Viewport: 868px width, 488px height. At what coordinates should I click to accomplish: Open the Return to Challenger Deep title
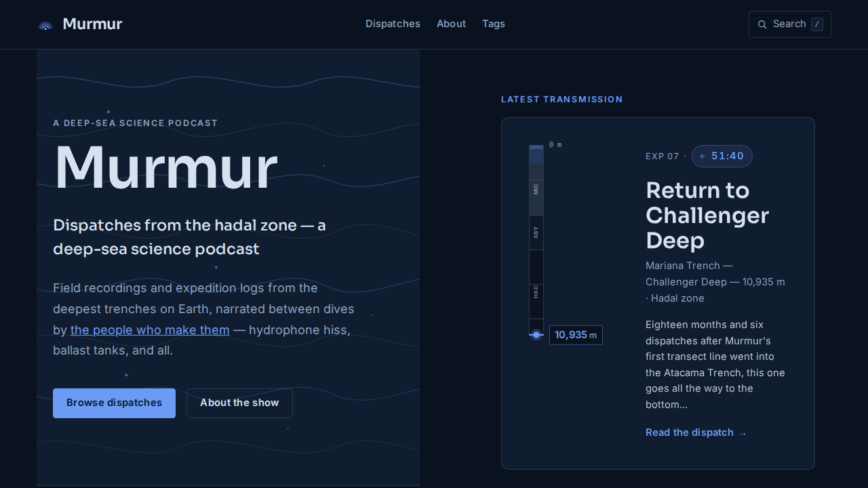pos(707,216)
